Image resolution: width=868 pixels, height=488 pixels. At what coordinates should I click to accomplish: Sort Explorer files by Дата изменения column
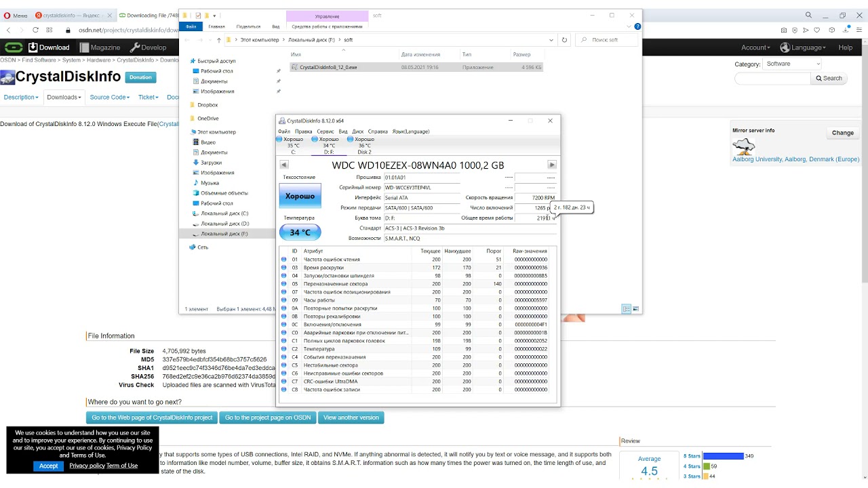(x=420, y=54)
